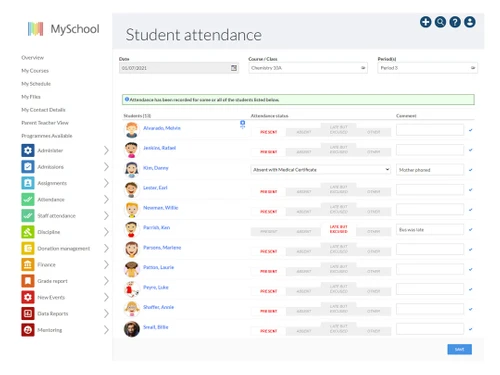Open student link Small, Billie
Screen dimensions: 500x375
click(x=156, y=327)
